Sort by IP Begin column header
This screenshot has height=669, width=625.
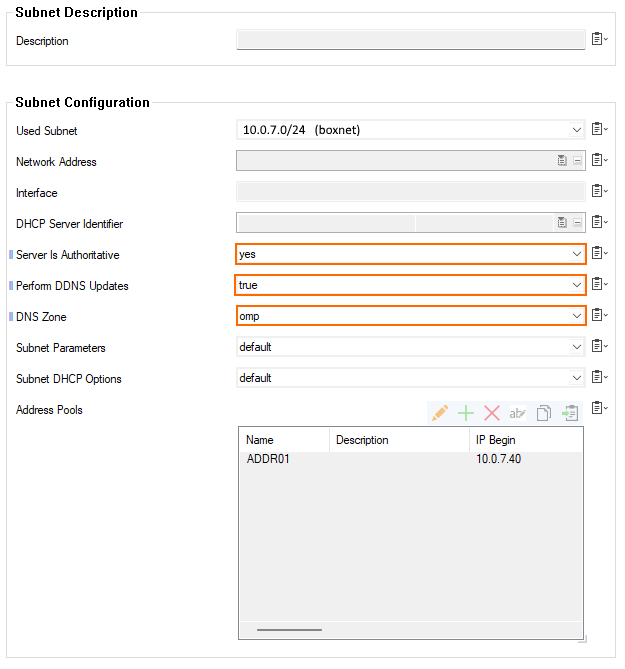click(x=526, y=440)
